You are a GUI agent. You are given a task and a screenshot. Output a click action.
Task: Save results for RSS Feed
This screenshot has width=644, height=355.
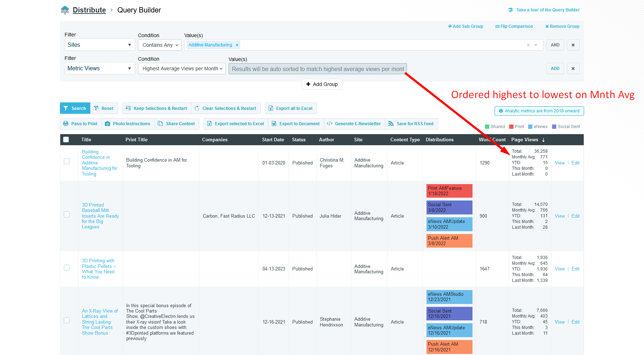[411, 124]
